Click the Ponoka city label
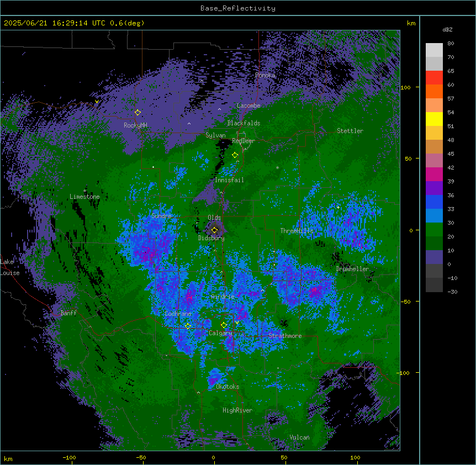Viewport: 476px width, 465px height. (265, 75)
